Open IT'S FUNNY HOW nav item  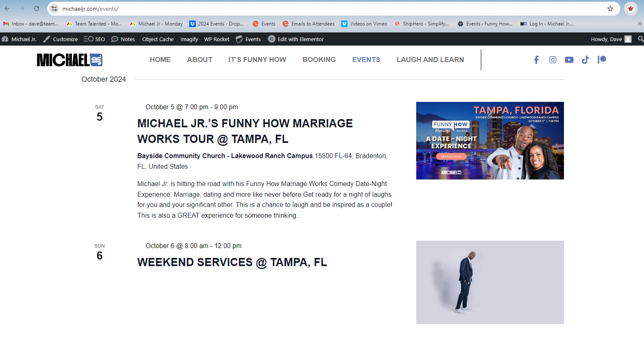pos(257,60)
